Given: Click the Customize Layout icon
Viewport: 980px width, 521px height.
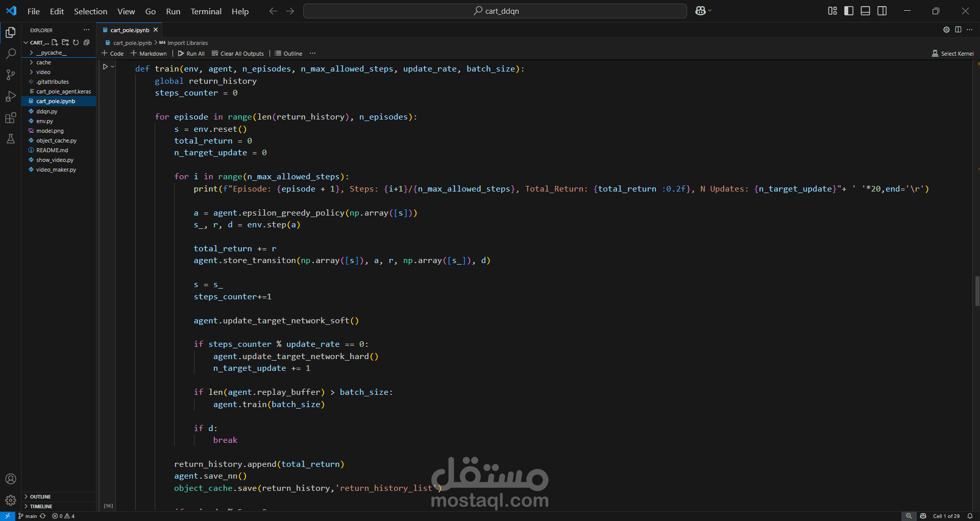Looking at the screenshot, I should (832, 11).
